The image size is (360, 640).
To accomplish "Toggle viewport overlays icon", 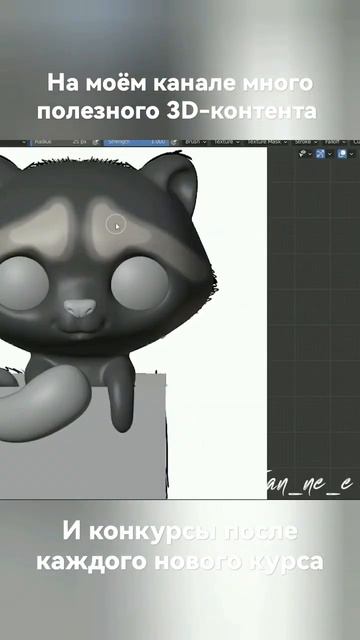I will (x=342, y=154).
